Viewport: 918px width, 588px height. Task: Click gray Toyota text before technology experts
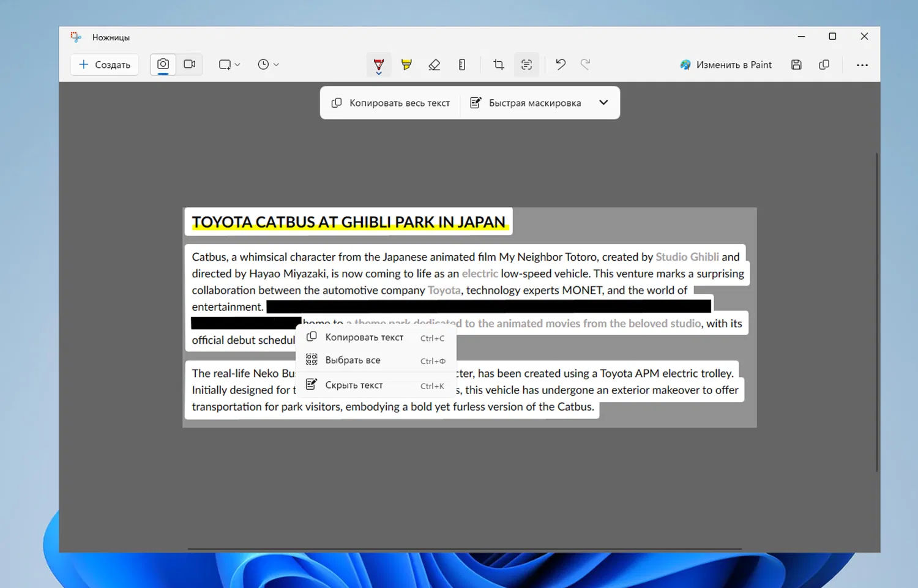pos(444,290)
